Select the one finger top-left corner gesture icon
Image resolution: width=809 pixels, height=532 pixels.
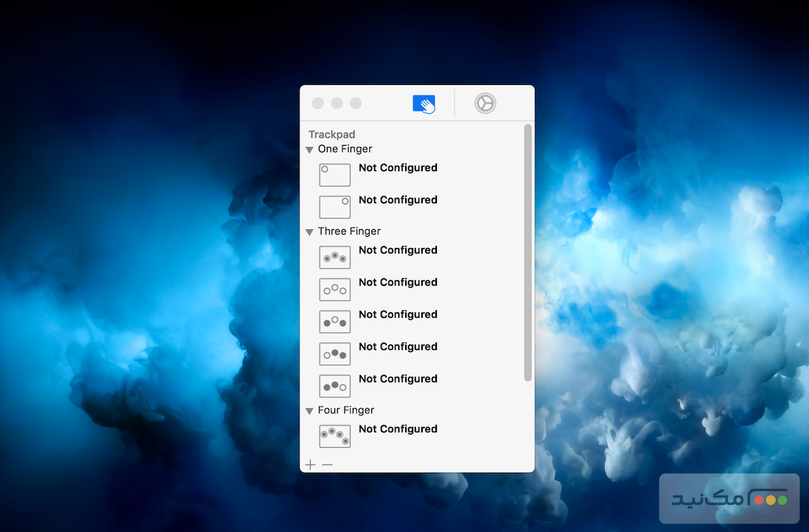point(334,175)
